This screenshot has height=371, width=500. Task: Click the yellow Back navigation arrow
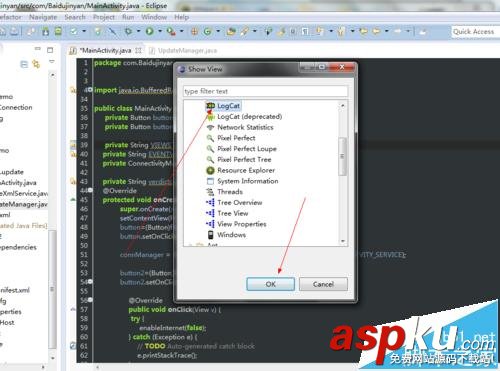(x=376, y=31)
